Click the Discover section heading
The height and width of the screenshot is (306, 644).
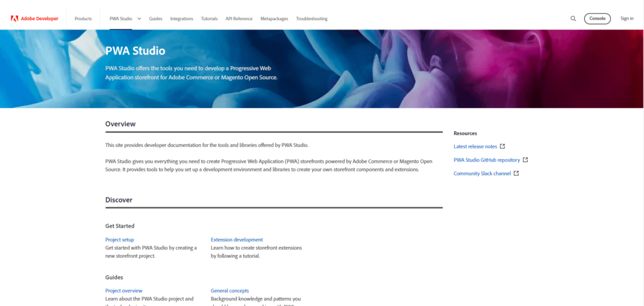[119, 200]
